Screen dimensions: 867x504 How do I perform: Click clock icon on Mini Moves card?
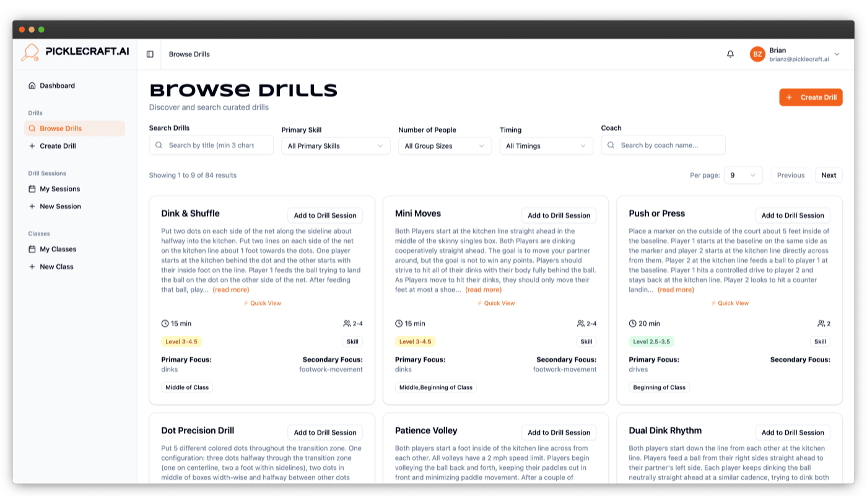(x=399, y=323)
